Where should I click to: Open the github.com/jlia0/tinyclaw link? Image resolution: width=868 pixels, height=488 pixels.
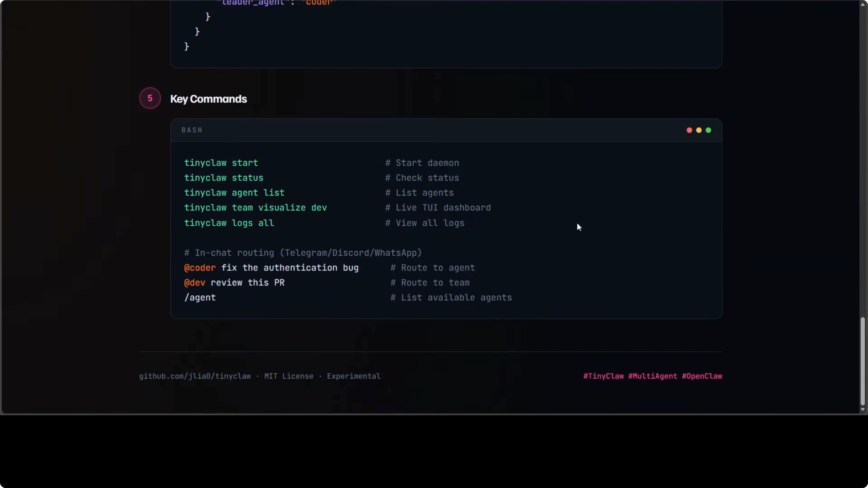coord(194,376)
